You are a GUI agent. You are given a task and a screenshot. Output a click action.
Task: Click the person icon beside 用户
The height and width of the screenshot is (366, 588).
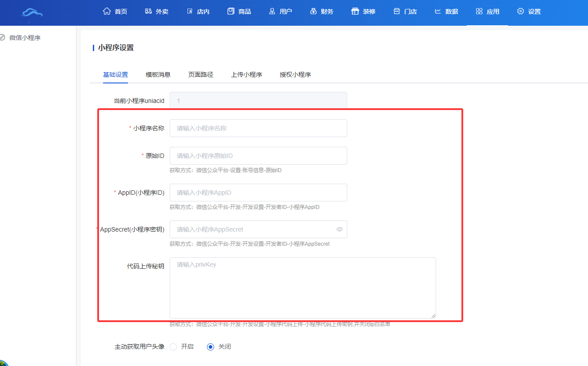pos(272,11)
